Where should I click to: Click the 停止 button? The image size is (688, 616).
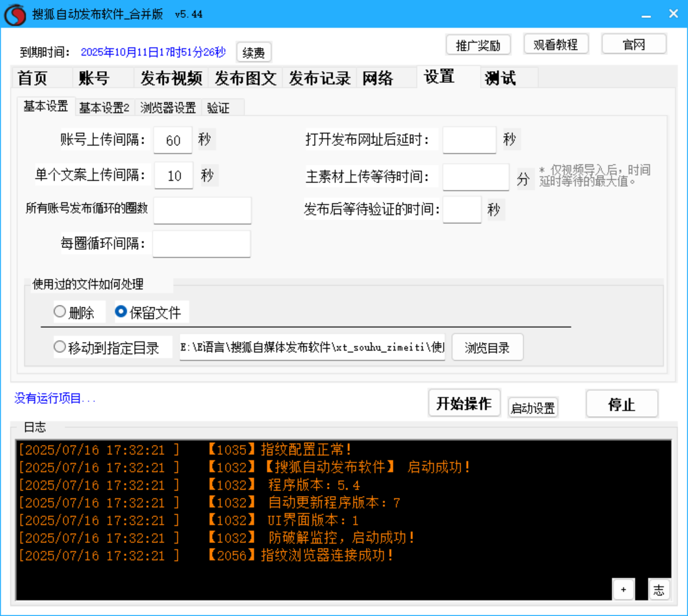pos(622,404)
